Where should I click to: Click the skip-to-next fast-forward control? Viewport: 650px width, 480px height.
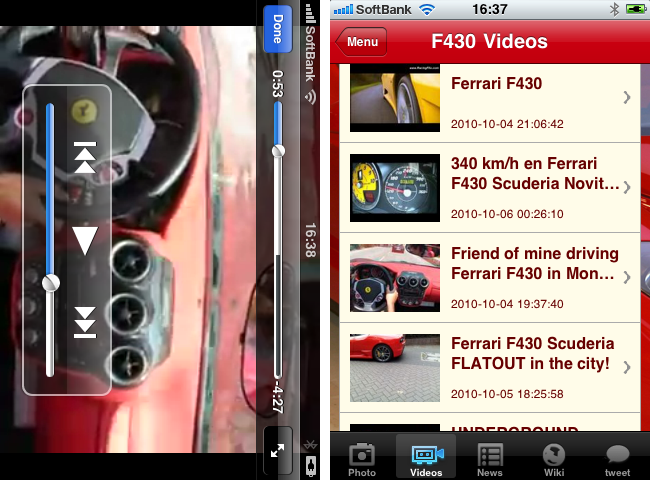(x=85, y=322)
